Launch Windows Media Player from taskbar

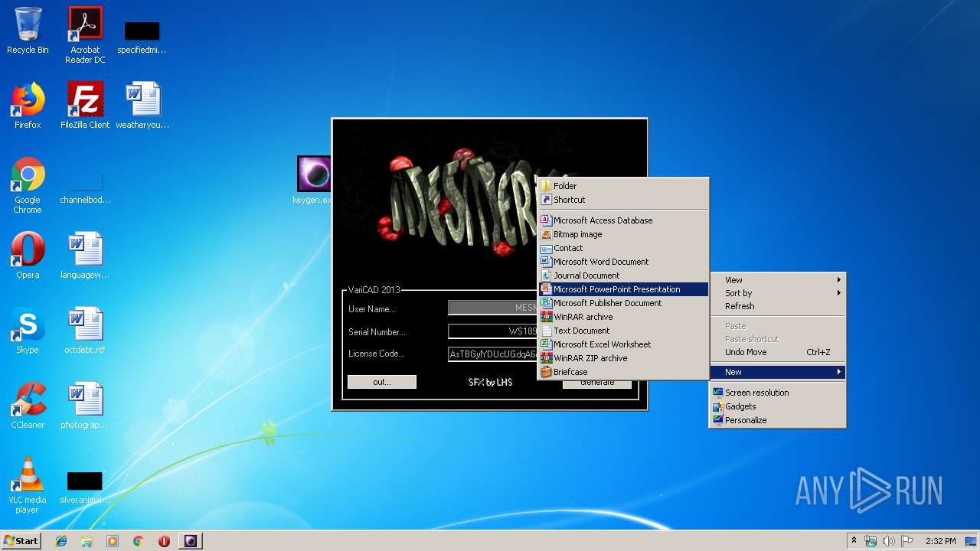[x=113, y=541]
